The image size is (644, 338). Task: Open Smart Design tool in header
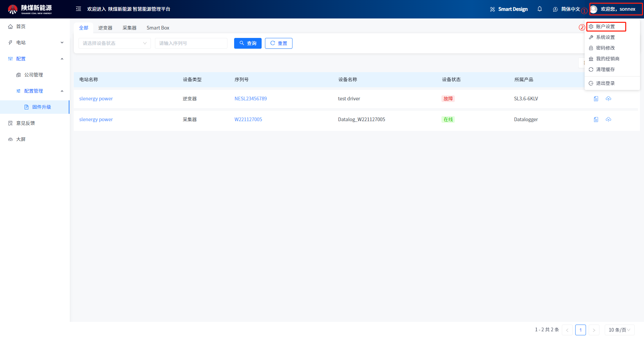click(509, 9)
